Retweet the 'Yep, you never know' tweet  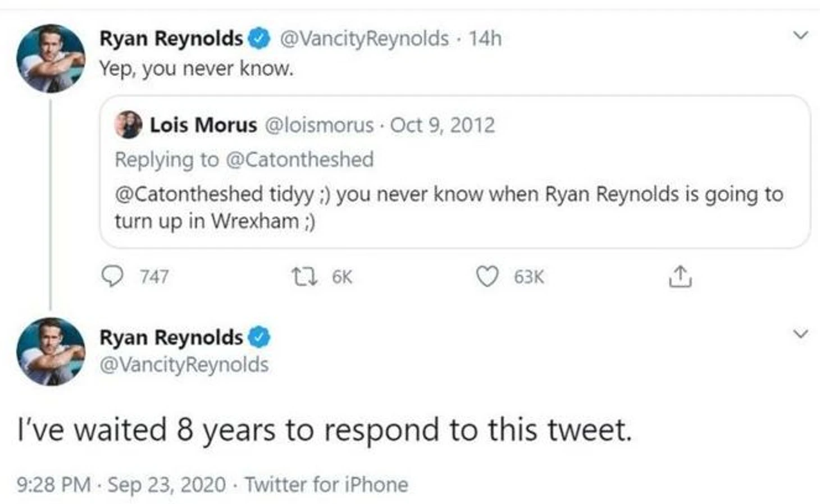(x=305, y=276)
